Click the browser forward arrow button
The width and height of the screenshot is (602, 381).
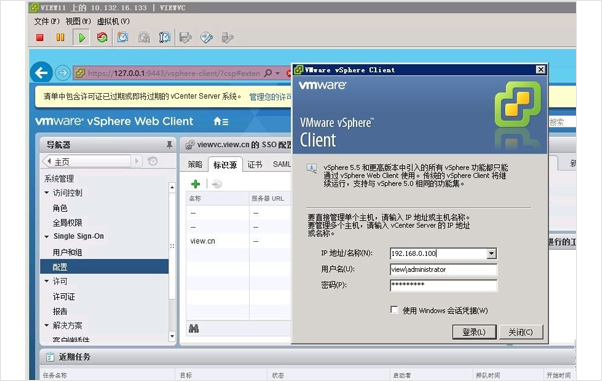coord(63,72)
